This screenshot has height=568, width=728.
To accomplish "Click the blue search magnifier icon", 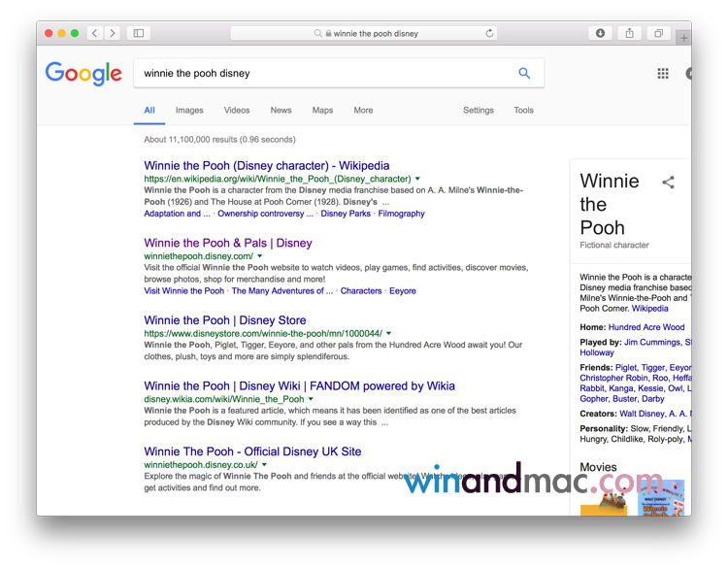I will click(524, 73).
